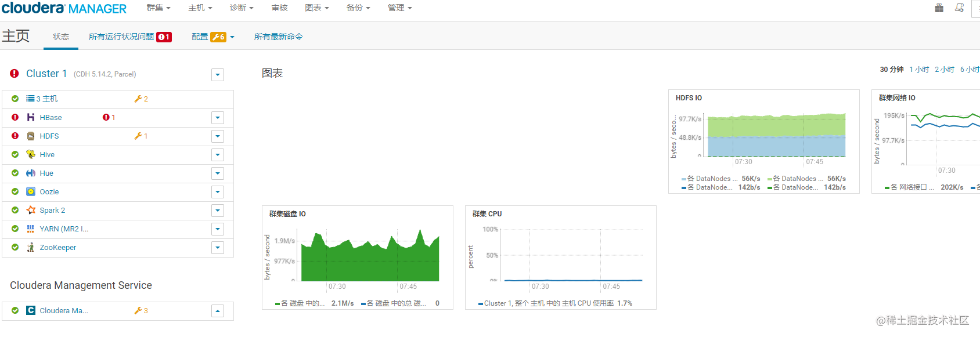The image size is (980, 337).
Task: Click the Cloudera Management Service C icon
Action: (x=31, y=310)
